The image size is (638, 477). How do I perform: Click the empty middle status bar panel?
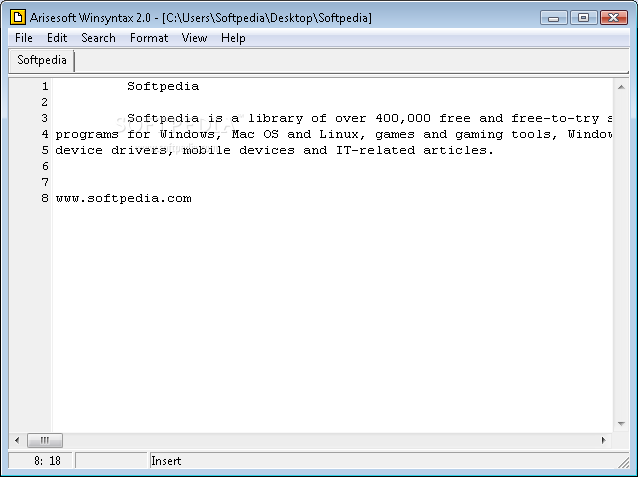(111, 461)
